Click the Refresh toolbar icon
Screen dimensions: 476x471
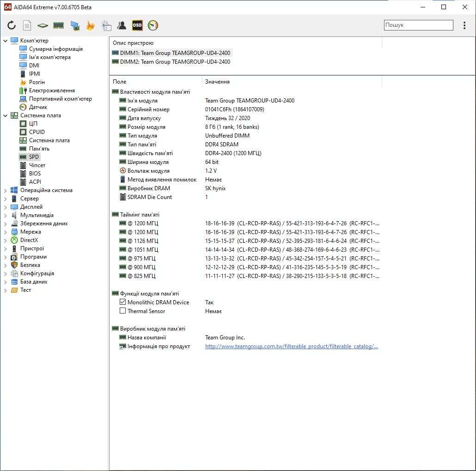pos(12,25)
